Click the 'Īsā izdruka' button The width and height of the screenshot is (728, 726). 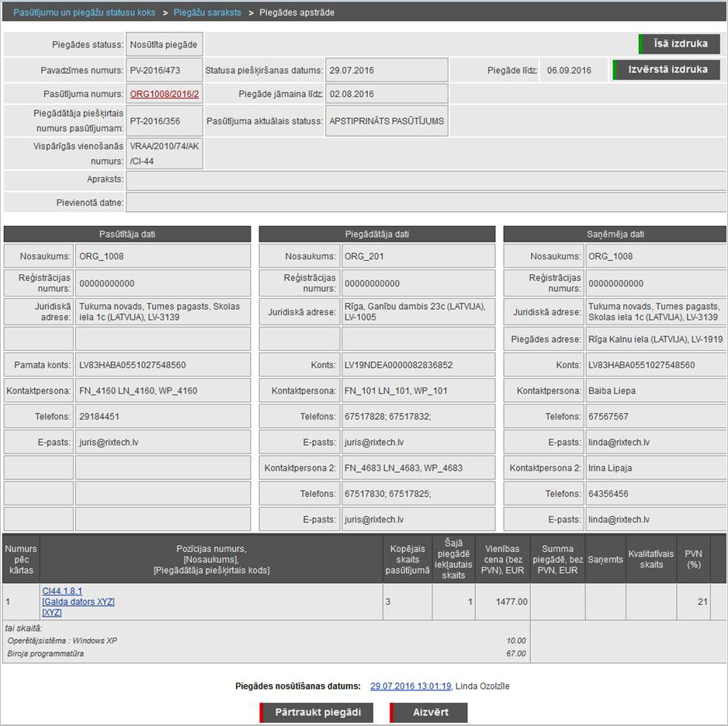coord(680,44)
